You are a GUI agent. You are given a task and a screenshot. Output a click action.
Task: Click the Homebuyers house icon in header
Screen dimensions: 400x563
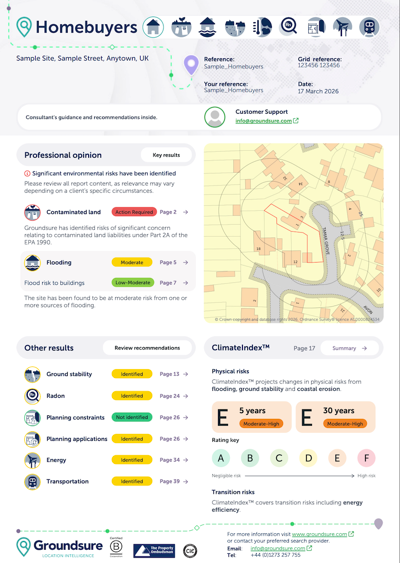pos(153,27)
